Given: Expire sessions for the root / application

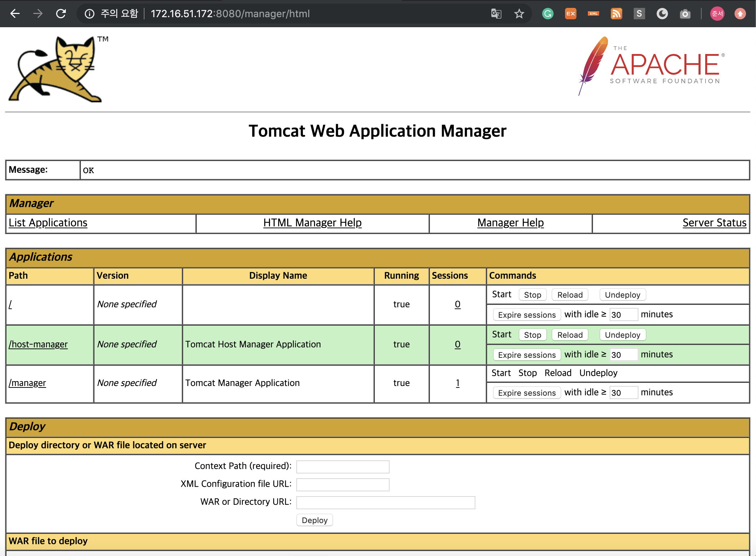Looking at the screenshot, I should tap(527, 315).
